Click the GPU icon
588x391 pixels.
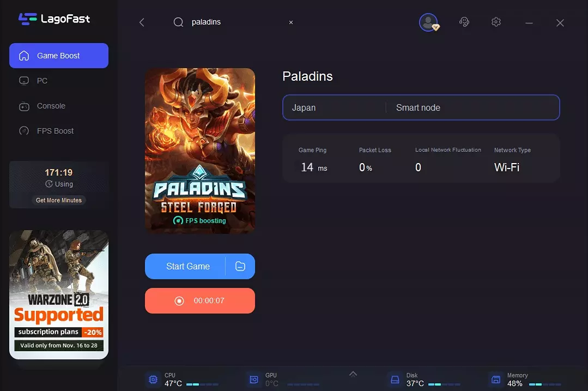[254, 380]
